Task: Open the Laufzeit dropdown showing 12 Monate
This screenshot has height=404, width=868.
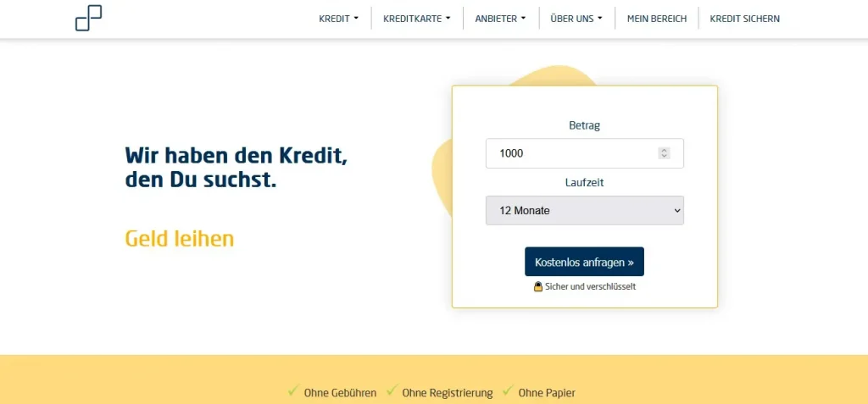Action: [x=585, y=210]
